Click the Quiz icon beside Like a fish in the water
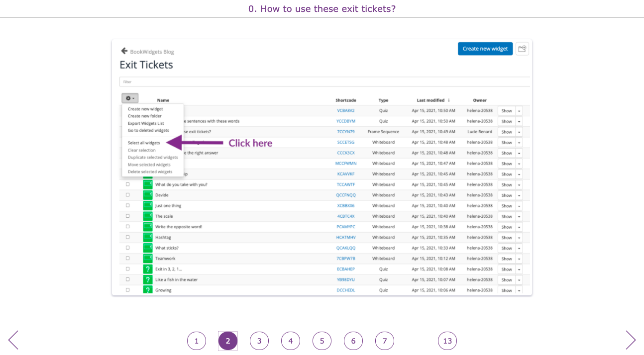644x355 pixels. coord(148,279)
